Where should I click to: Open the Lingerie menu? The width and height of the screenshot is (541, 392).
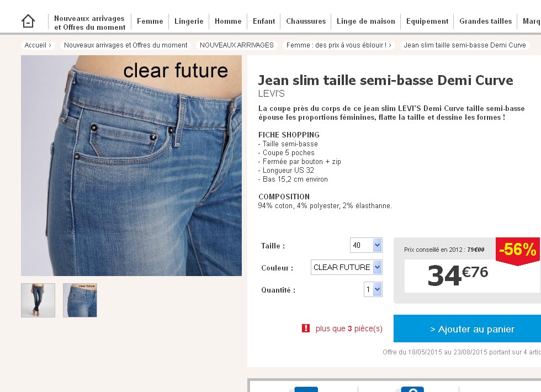coord(189,21)
